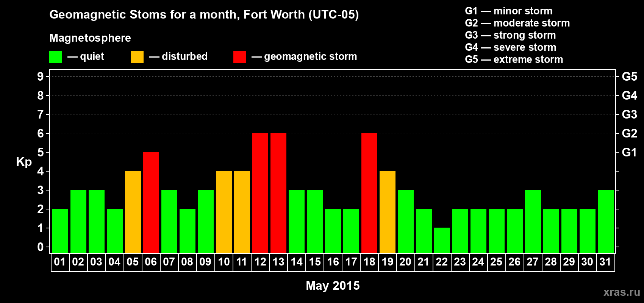The width and height of the screenshot is (644, 303).
Task: Click the red bar for day 18
Action: click(x=369, y=193)
